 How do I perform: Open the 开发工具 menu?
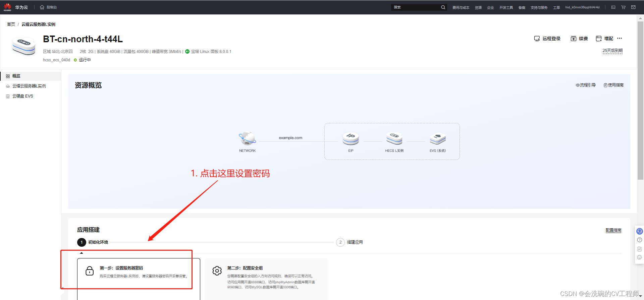(x=506, y=7)
